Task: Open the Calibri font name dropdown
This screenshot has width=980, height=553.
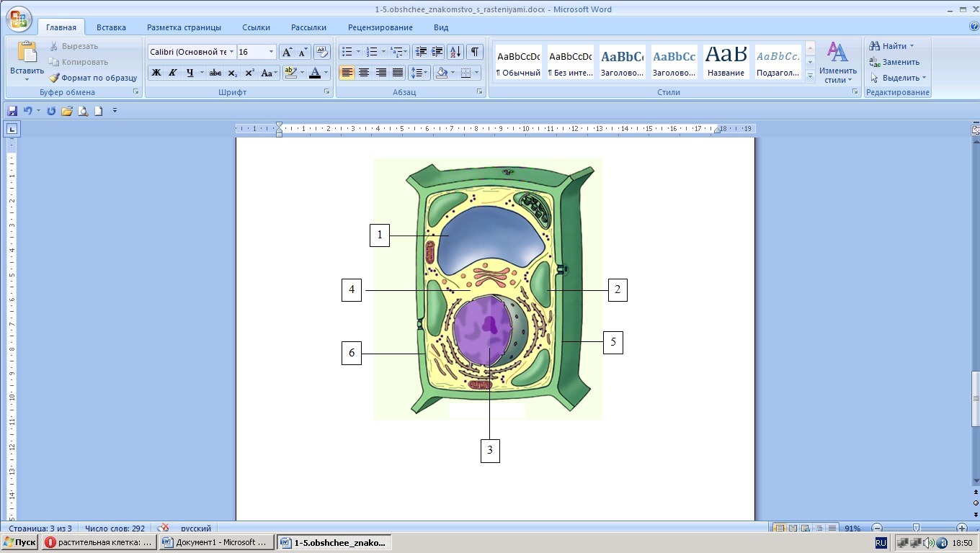Action: click(x=232, y=52)
